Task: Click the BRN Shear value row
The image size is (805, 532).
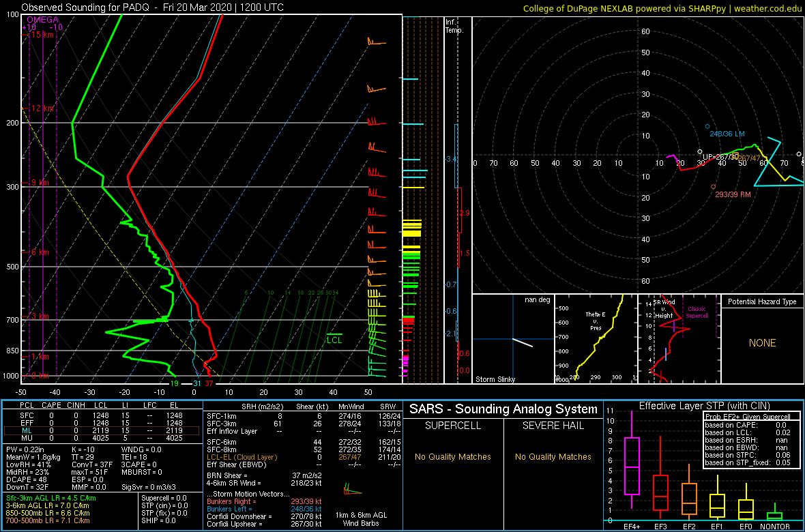Action: [x=265, y=475]
